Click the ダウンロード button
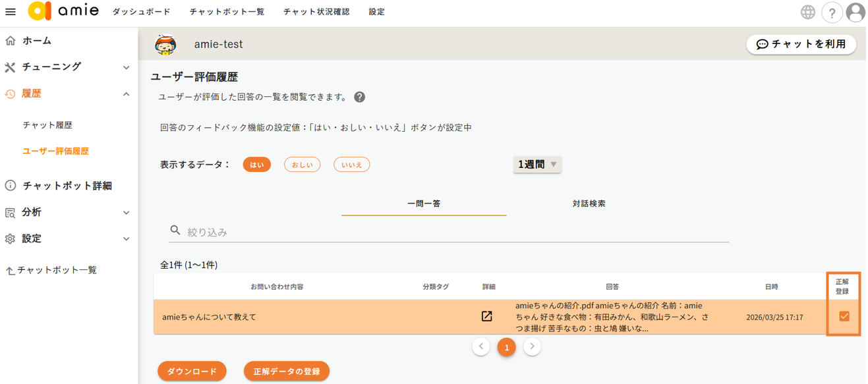The height and width of the screenshot is (384, 868). (192, 371)
